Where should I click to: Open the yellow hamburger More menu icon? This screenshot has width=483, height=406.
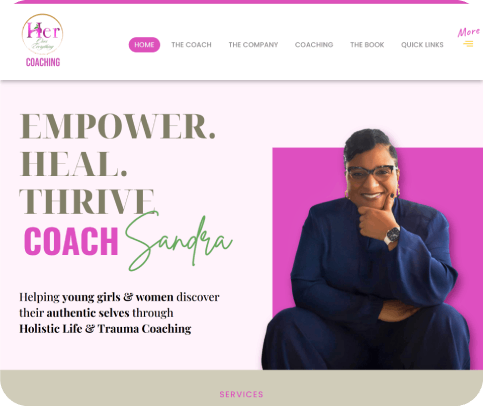[468, 44]
